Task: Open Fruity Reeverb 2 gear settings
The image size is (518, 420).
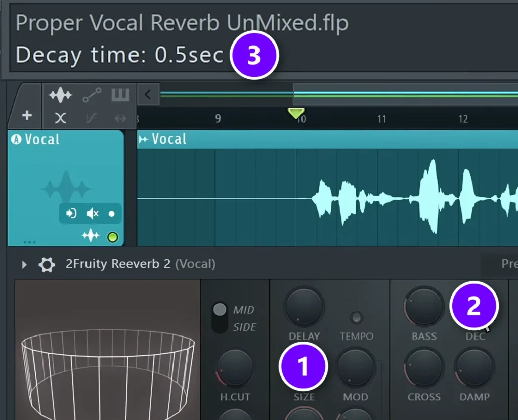Action: (x=47, y=264)
